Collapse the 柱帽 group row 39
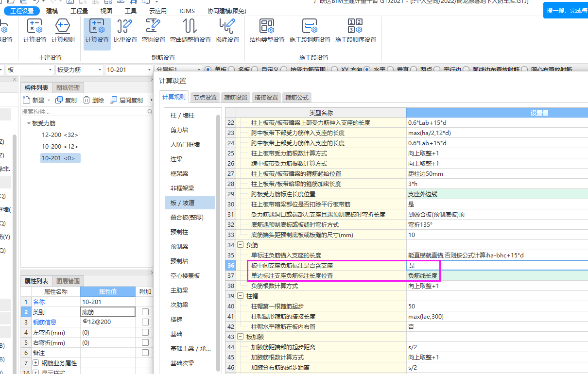This screenshot has width=588, height=374. pos(240,296)
